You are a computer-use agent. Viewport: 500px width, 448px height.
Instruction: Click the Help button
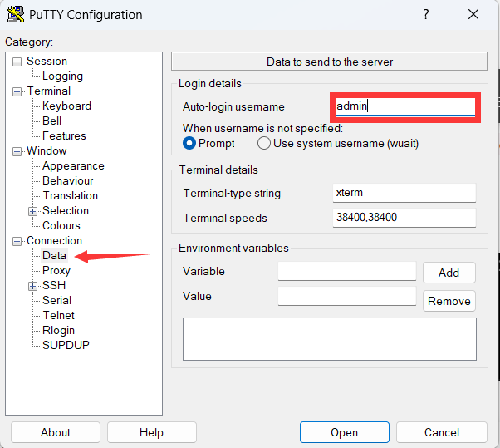click(x=152, y=432)
